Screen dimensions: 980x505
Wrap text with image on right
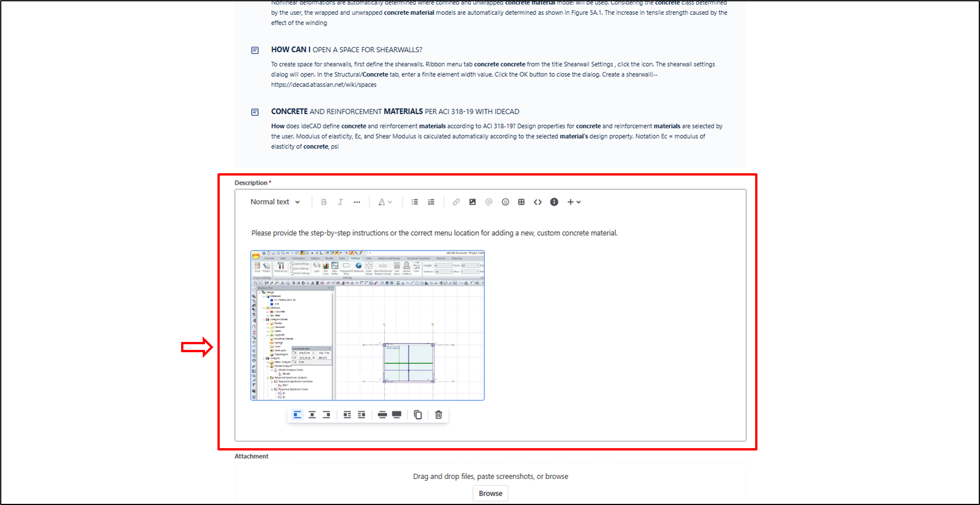(x=362, y=415)
